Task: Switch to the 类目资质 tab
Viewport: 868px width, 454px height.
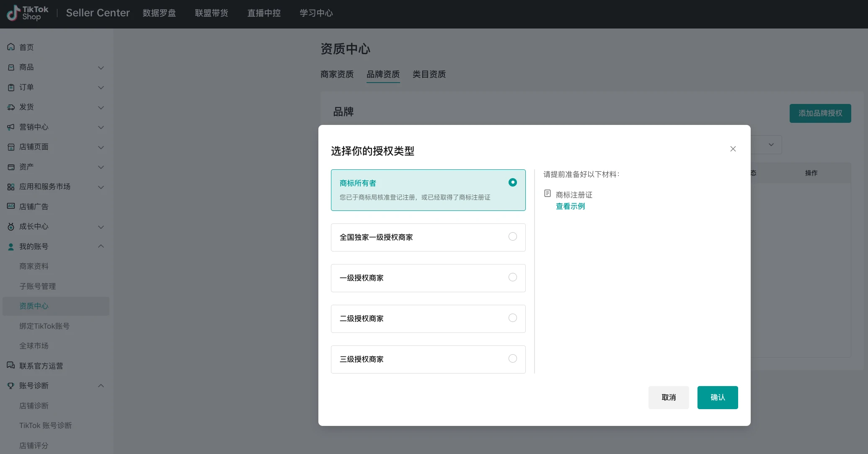Action: (429, 74)
